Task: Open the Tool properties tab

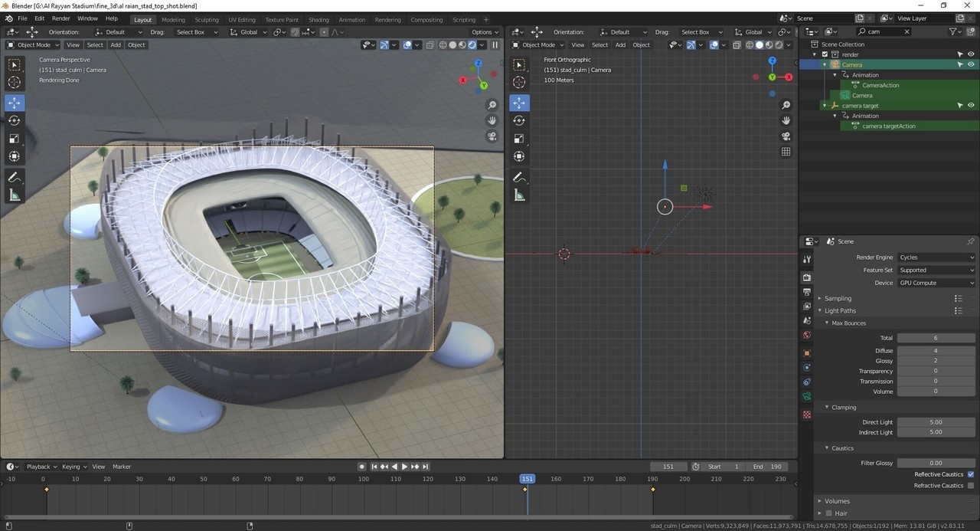Action: [x=807, y=260]
